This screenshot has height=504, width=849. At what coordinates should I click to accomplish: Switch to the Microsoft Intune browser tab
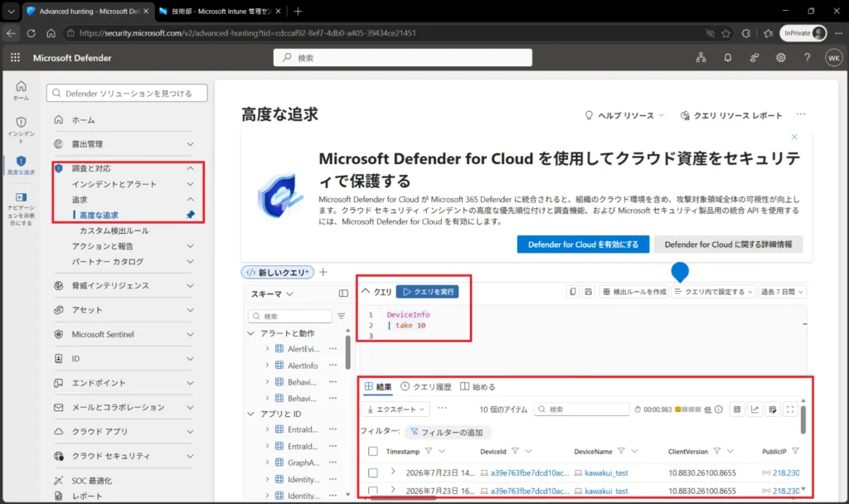point(221,11)
